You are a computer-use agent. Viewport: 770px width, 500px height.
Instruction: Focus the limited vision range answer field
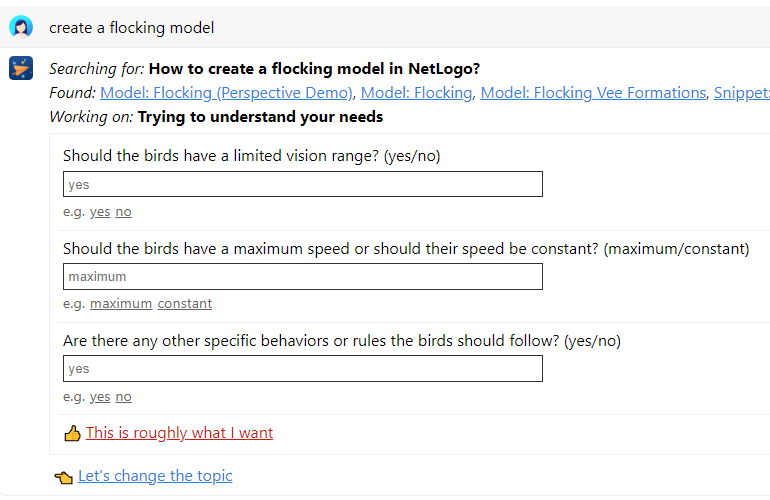coord(303,184)
